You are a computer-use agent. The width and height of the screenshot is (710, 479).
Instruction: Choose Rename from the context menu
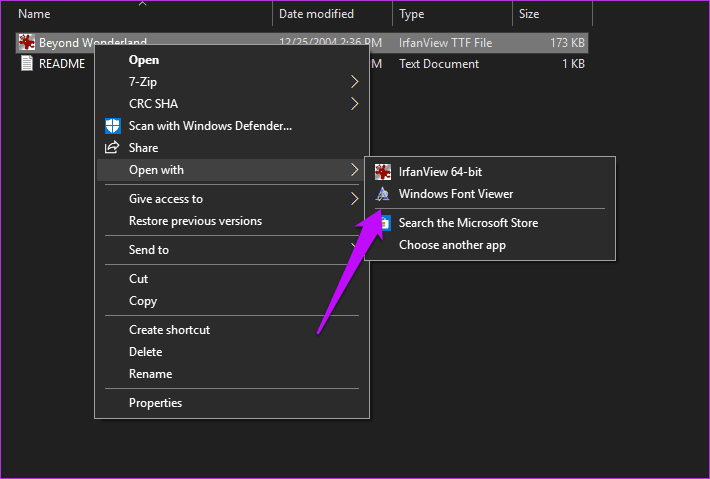point(232,374)
